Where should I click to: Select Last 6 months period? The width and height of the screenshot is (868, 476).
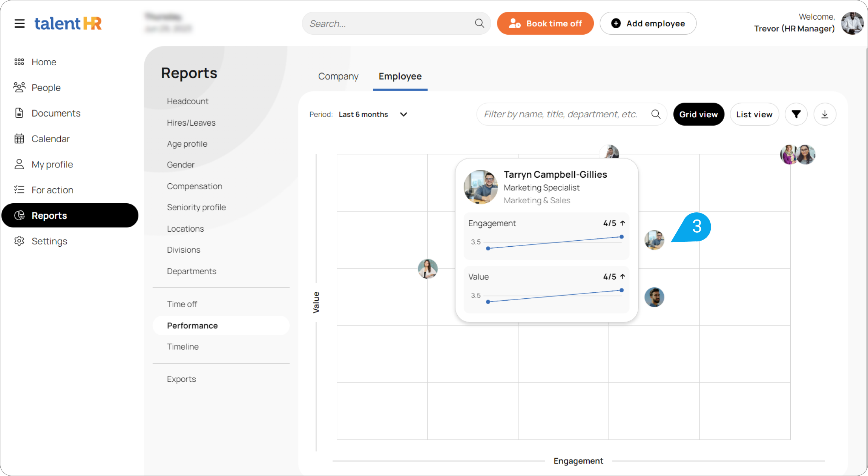click(363, 114)
